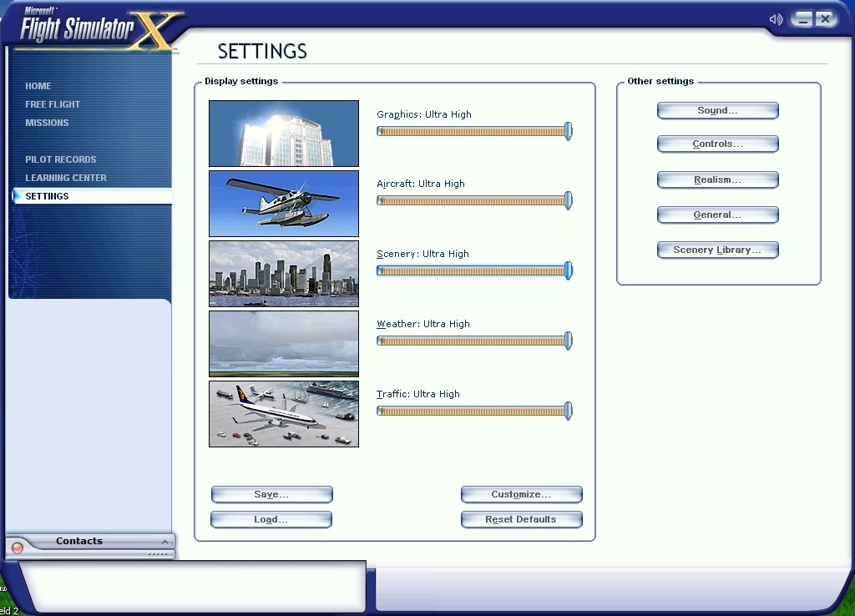This screenshot has height=616, width=855.
Task: Mute sound with the speaker icon
Action: pos(776,20)
